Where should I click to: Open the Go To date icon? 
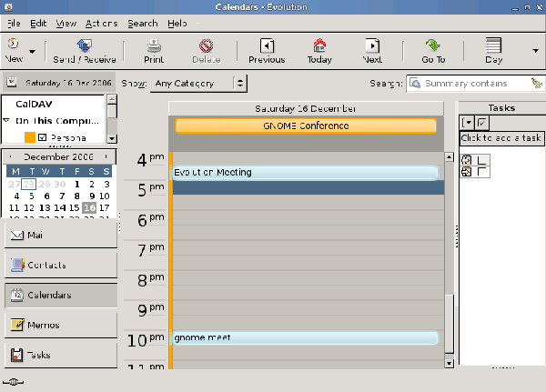click(433, 45)
